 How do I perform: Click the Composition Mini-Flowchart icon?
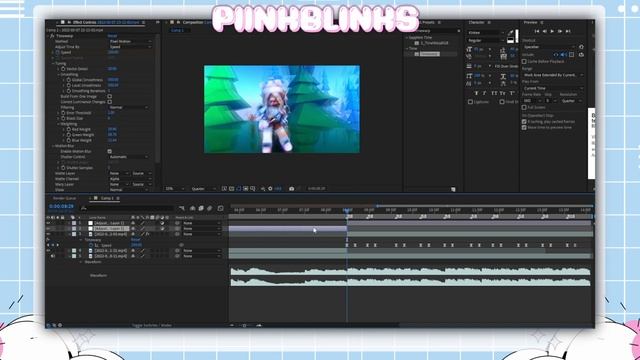[182, 208]
